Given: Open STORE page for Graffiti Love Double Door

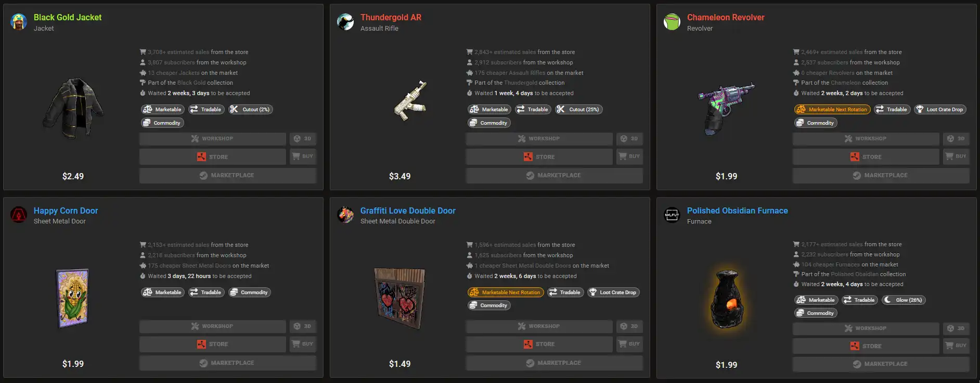Looking at the screenshot, I should [x=539, y=344].
